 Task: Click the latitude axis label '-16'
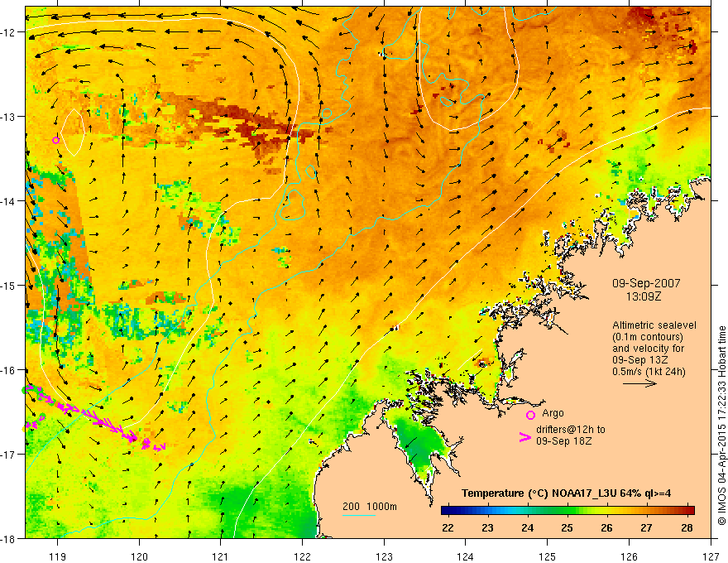pyautogui.click(x=8, y=370)
